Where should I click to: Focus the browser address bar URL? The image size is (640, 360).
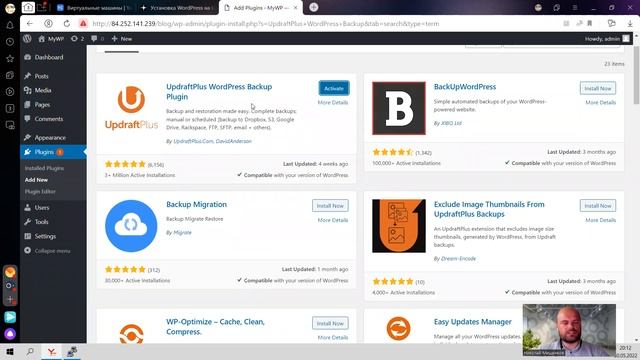tap(265, 24)
